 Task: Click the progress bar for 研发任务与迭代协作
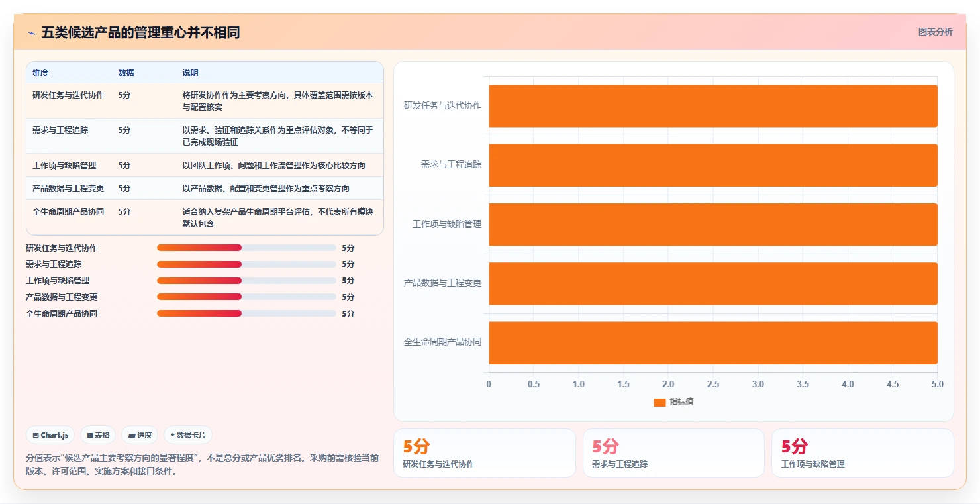point(246,248)
